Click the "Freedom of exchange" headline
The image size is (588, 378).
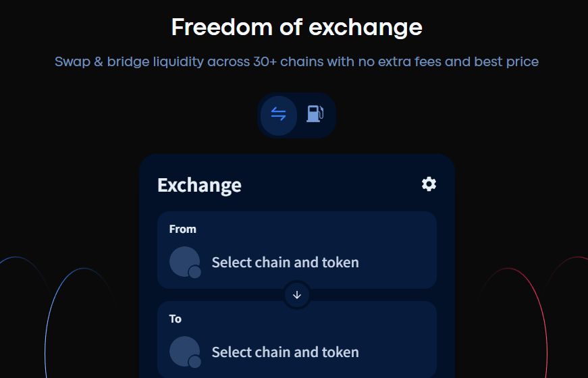point(296,28)
